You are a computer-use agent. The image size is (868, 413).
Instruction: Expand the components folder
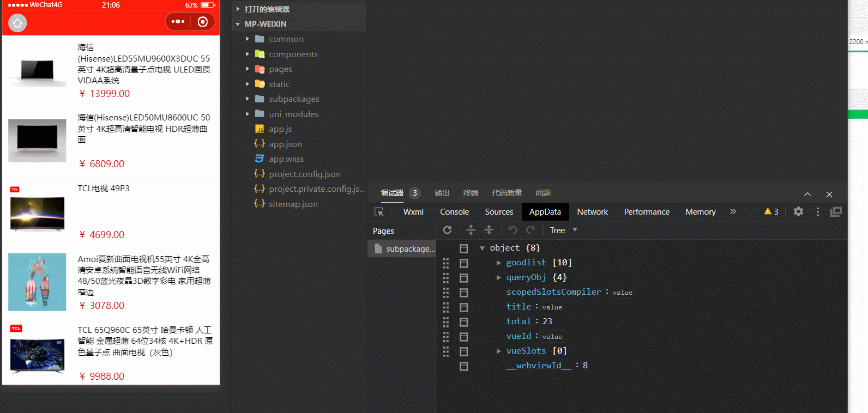tap(248, 54)
